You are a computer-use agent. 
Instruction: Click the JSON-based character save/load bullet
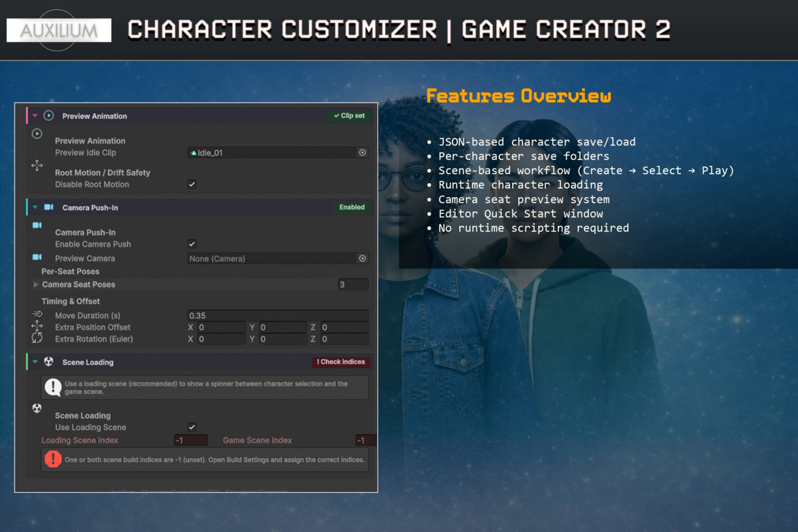(x=537, y=142)
